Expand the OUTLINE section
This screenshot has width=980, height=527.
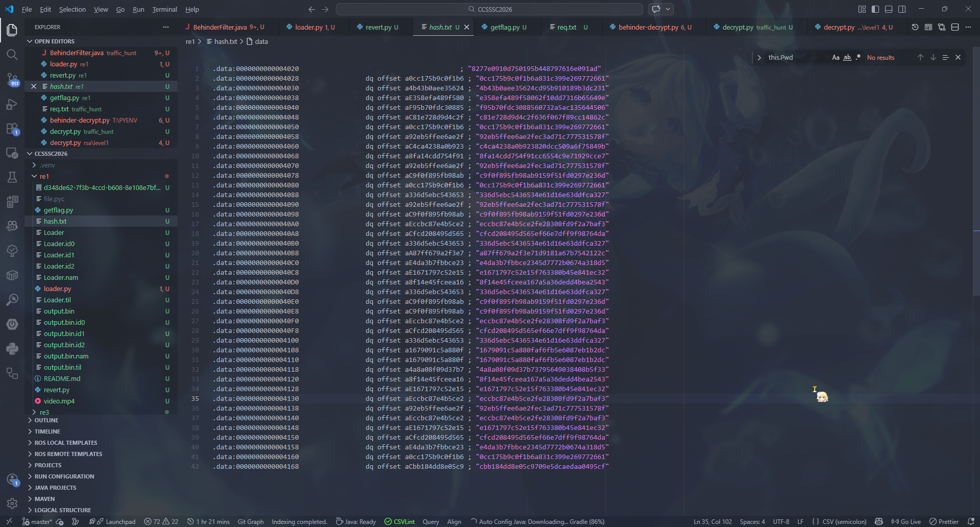pos(46,420)
